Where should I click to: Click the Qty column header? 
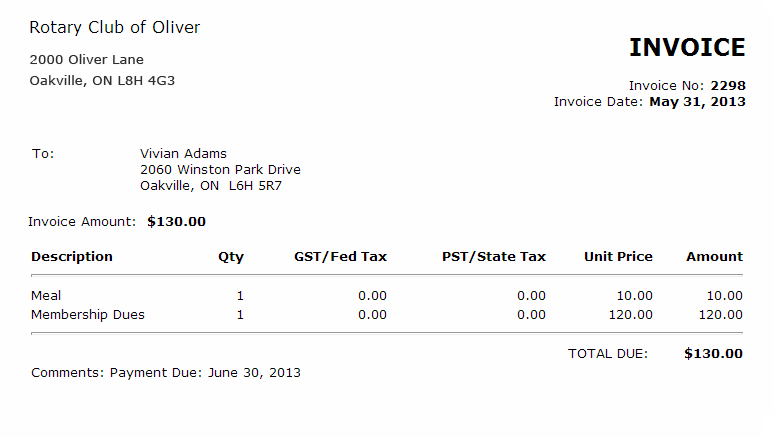point(231,256)
